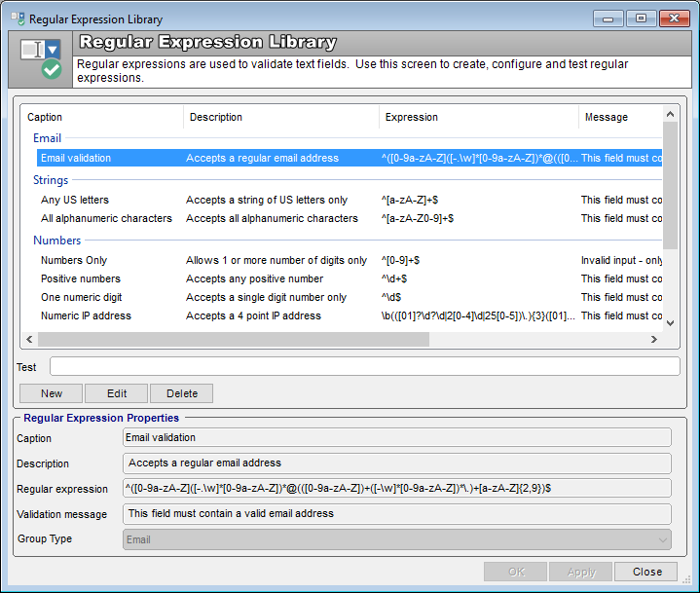Click the Edit button
700x593 pixels.
coord(117,393)
